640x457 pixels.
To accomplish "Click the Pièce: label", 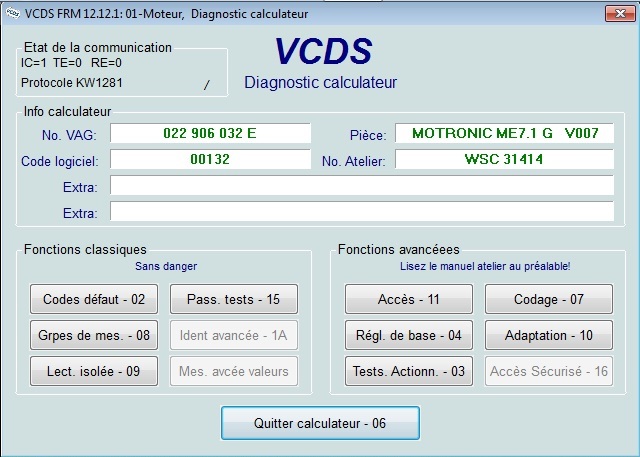I will point(368,135).
